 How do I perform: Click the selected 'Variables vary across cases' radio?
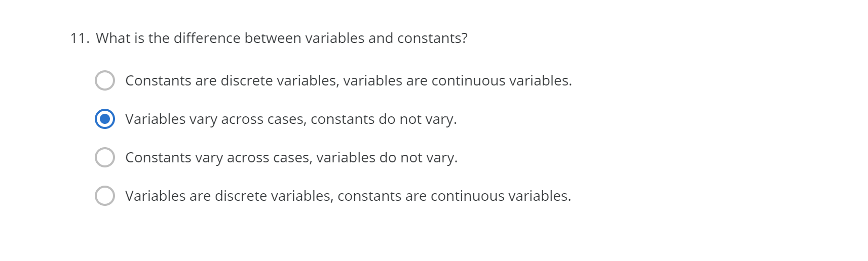click(105, 119)
